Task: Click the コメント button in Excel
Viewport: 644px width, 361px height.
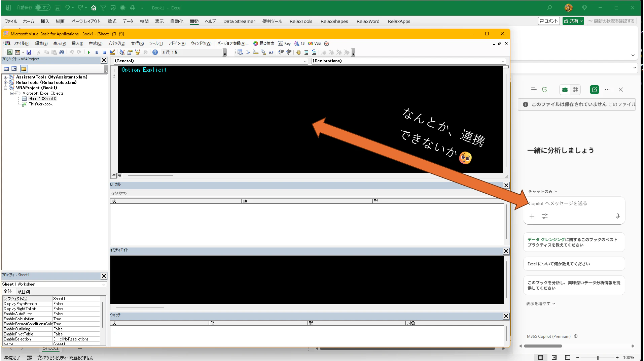Action: pos(549,21)
